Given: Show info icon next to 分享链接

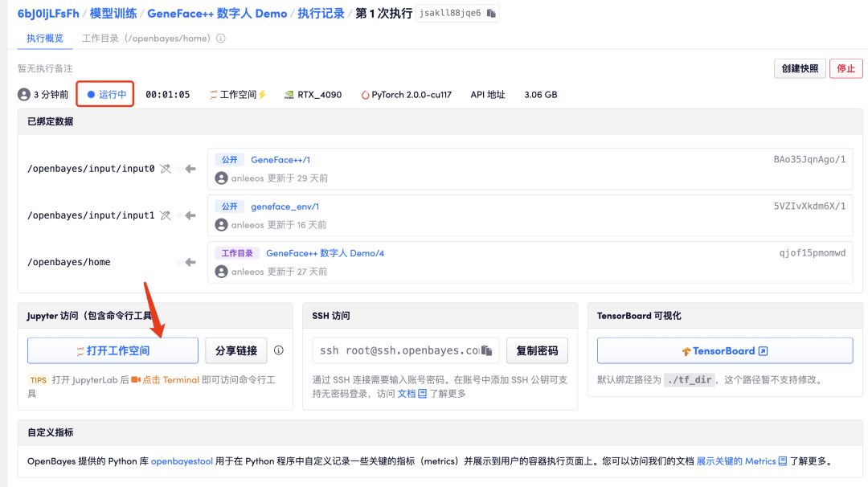Looking at the screenshot, I should 279,350.
